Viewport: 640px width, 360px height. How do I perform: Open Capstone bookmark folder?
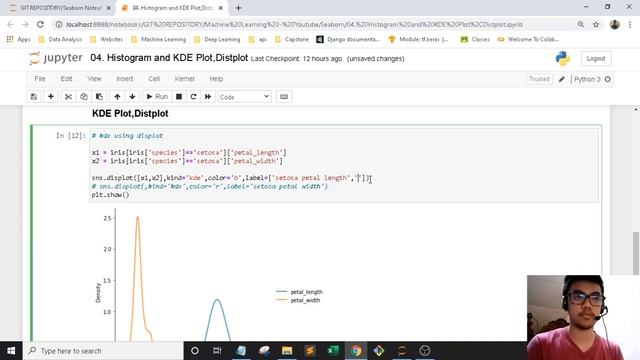tap(292, 39)
